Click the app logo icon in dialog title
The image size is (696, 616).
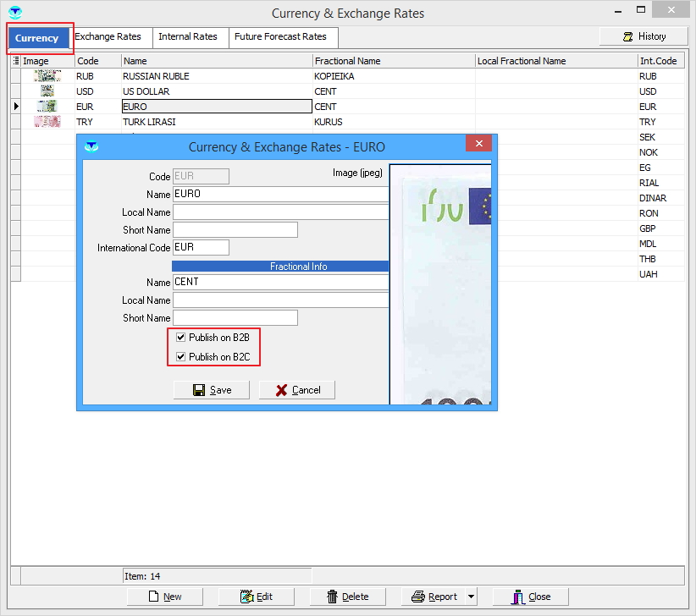(91, 146)
